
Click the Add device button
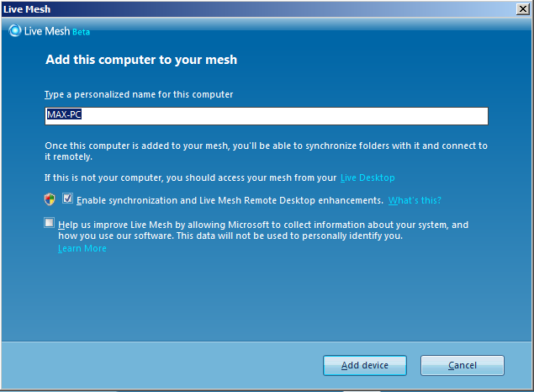(365, 365)
